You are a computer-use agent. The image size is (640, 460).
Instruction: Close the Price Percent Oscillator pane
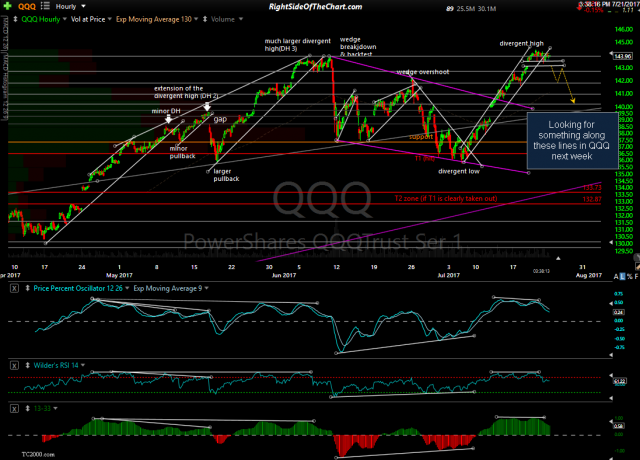(x=14, y=289)
